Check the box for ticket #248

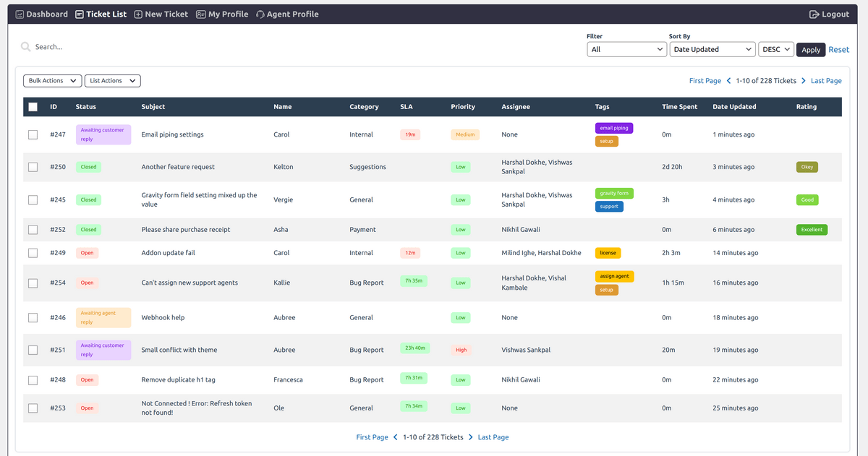33,380
